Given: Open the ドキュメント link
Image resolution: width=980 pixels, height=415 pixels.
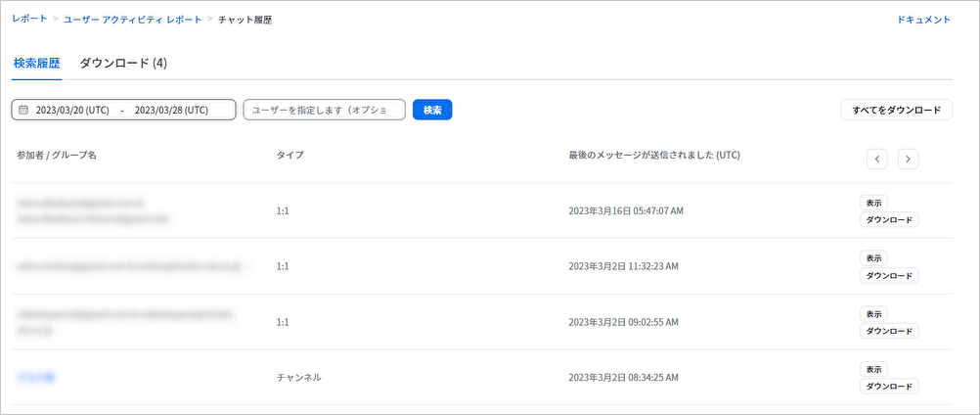Looking at the screenshot, I should click(923, 20).
